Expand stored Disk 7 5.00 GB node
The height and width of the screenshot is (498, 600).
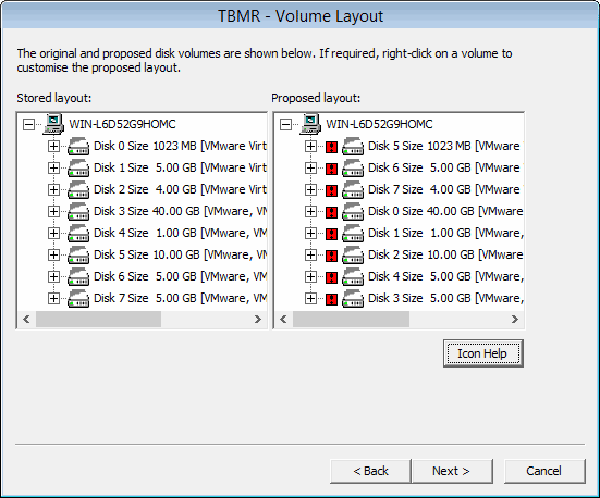tap(54, 299)
